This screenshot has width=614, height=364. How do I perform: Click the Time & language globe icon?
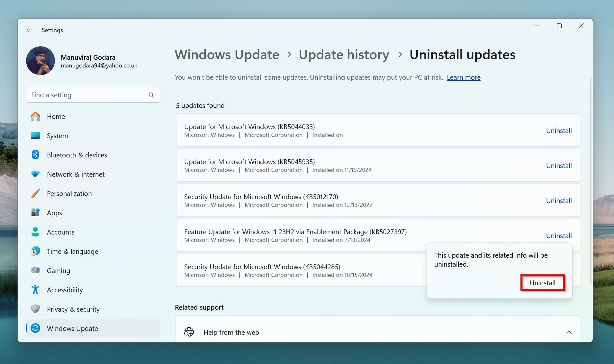click(x=35, y=251)
